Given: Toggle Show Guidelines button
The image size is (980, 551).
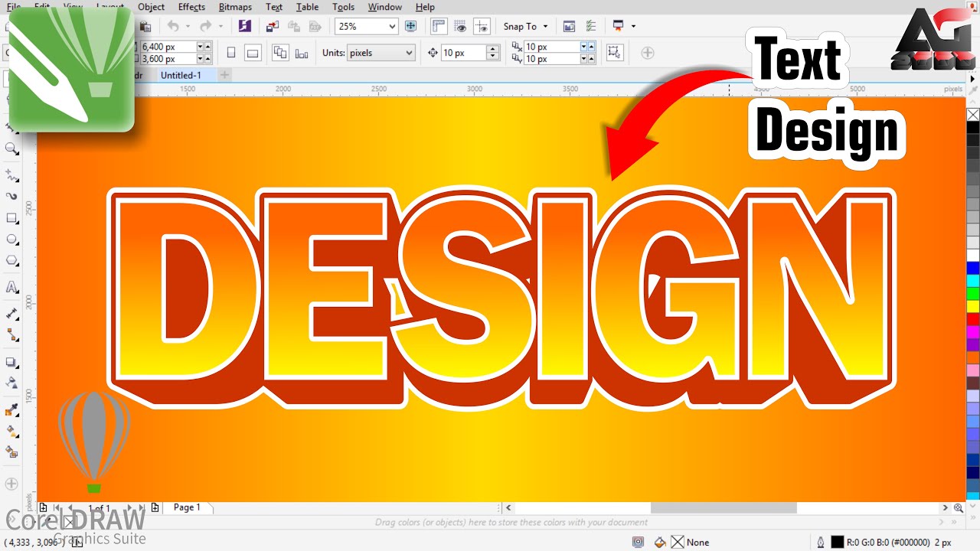Looking at the screenshot, I should click(x=482, y=26).
